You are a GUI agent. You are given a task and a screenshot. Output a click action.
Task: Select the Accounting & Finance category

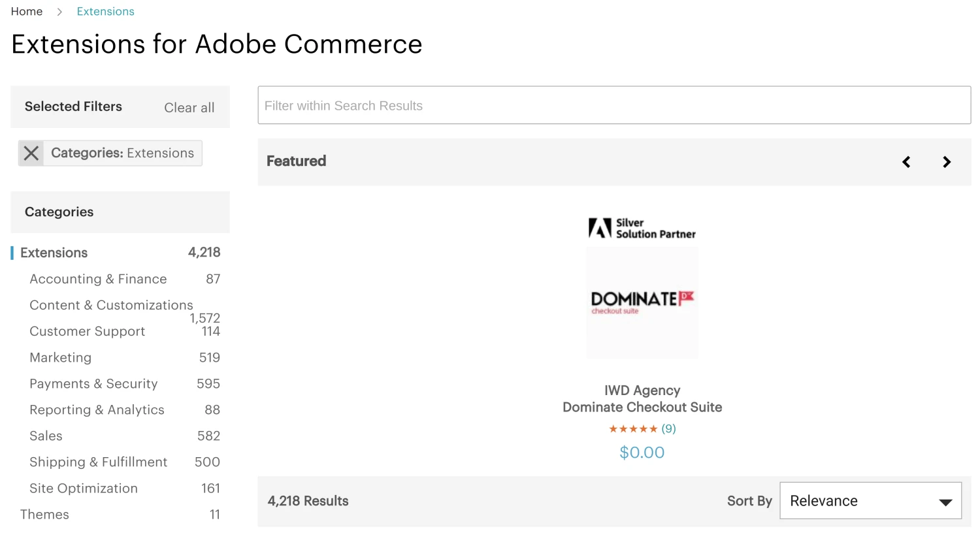click(98, 280)
